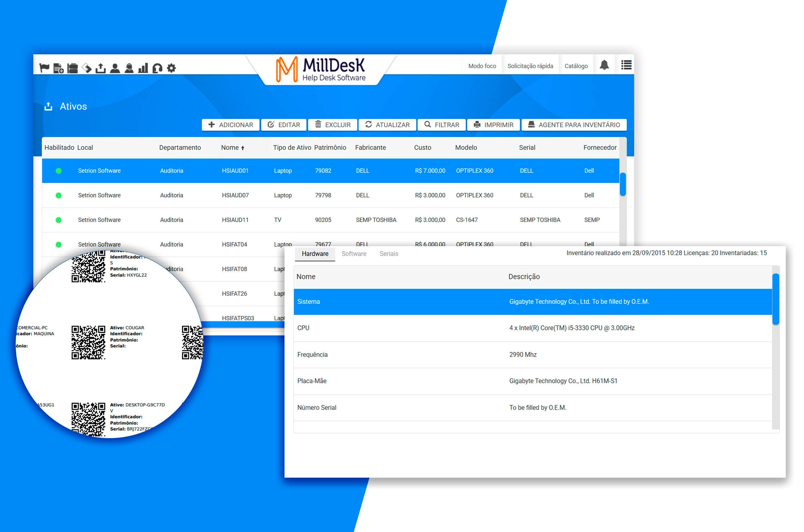Click AGENTE PARA INVENTÁRIO button
This screenshot has width=804, height=532.
point(574,125)
